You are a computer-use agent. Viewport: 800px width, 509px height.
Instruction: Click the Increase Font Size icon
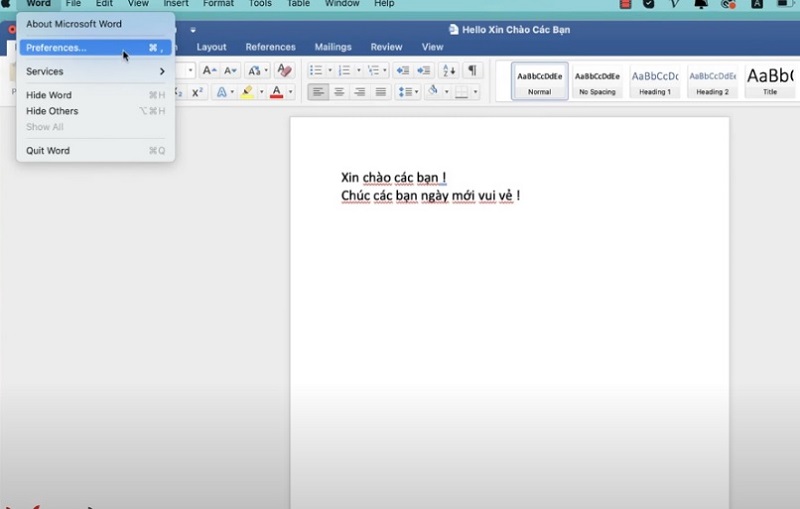coord(208,71)
